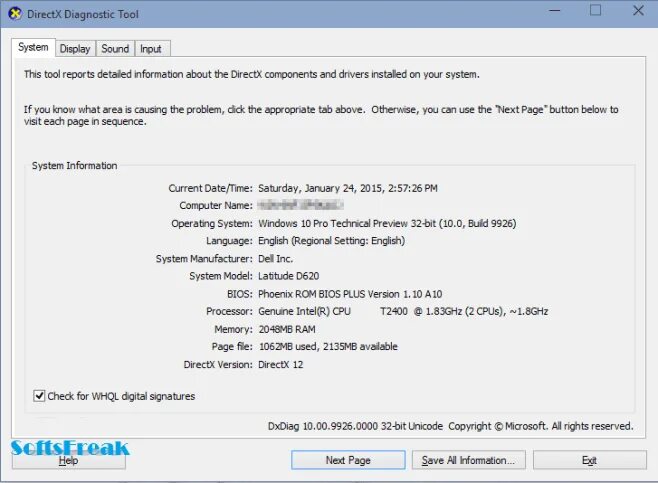Minimize the DirectX Diagnostic Tool window
658x483 pixels.
click(555, 10)
